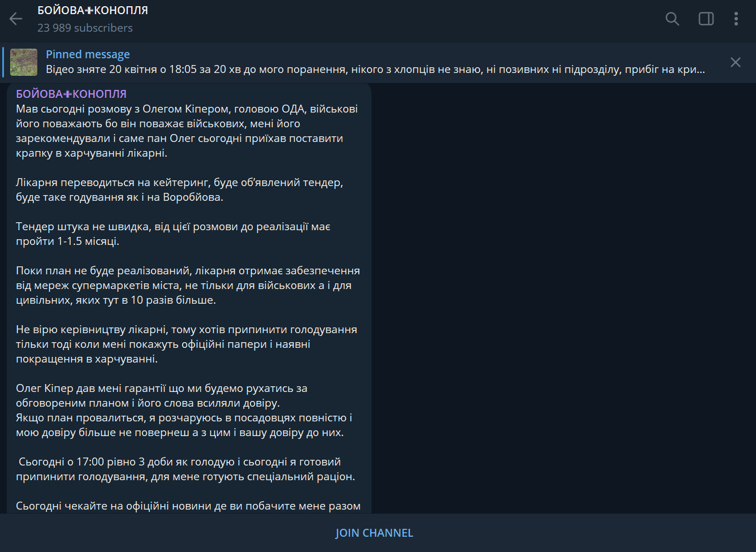Click paragraph starting 'Тендер штука не швидка'
Screen dimensions: 756x552
(173, 234)
